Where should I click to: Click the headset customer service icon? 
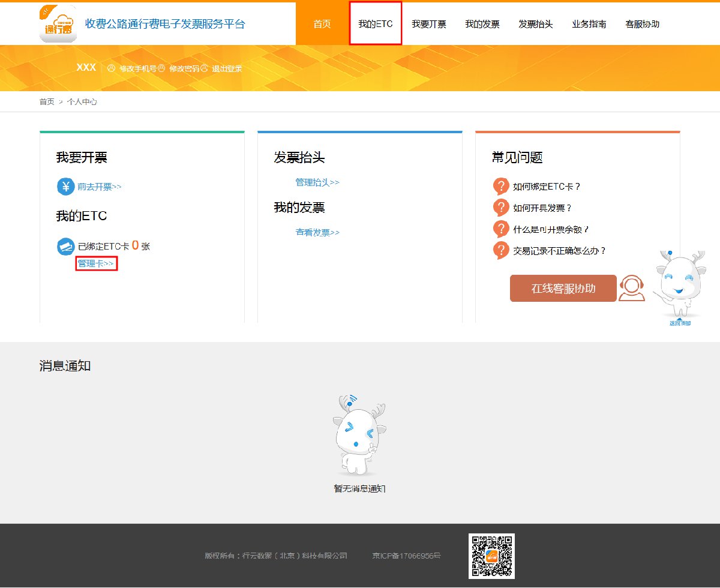click(632, 289)
